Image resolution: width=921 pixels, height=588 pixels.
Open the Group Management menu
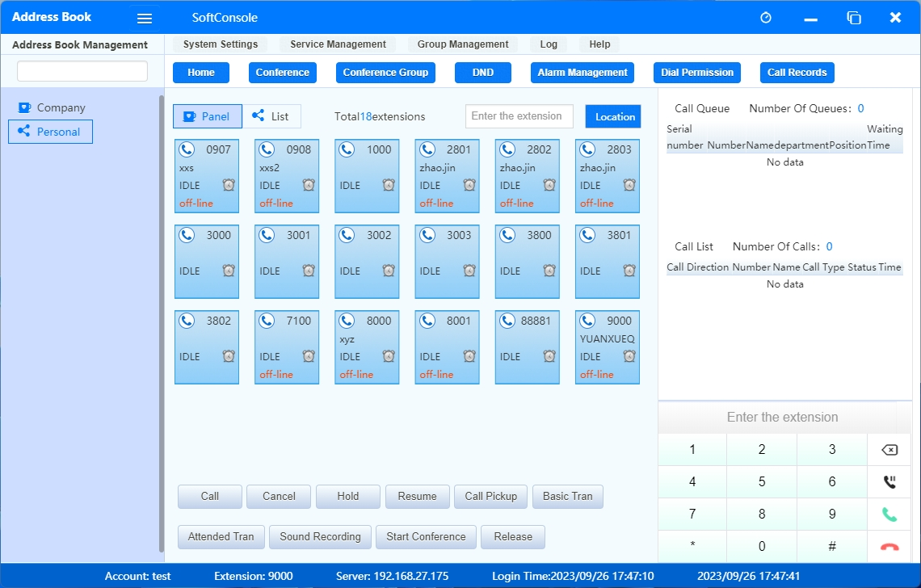(x=463, y=44)
